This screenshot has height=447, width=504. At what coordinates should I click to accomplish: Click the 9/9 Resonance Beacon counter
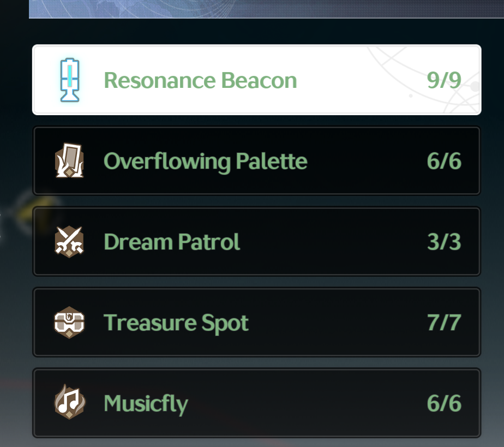pos(444,80)
